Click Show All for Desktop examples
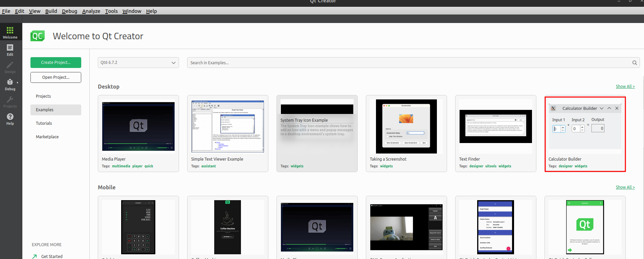The width and height of the screenshot is (644, 259). 625,87
